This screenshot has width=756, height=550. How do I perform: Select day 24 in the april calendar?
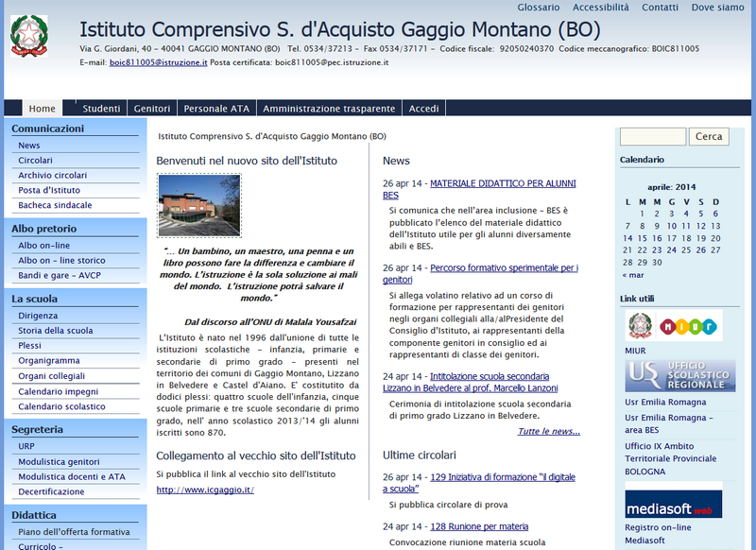click(x=672, y=250)
